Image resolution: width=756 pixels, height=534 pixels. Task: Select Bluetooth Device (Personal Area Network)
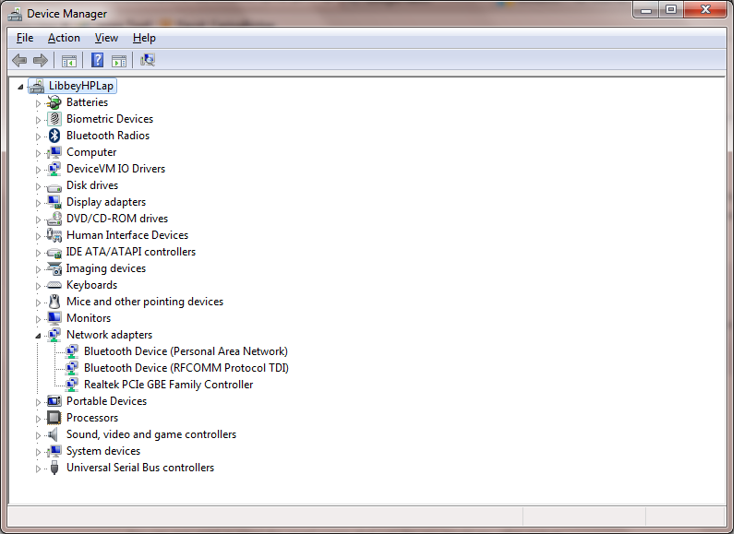(186, 351)
